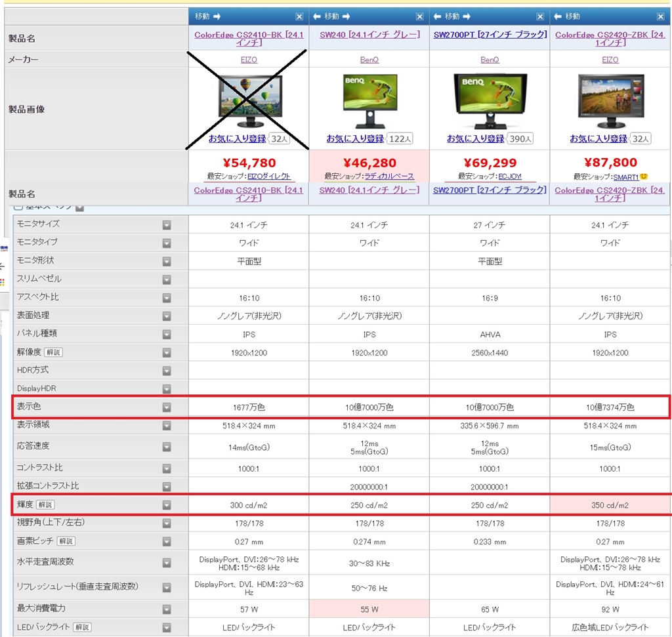Open the arrow menu on the 応答速度 row

click(167, 447)
